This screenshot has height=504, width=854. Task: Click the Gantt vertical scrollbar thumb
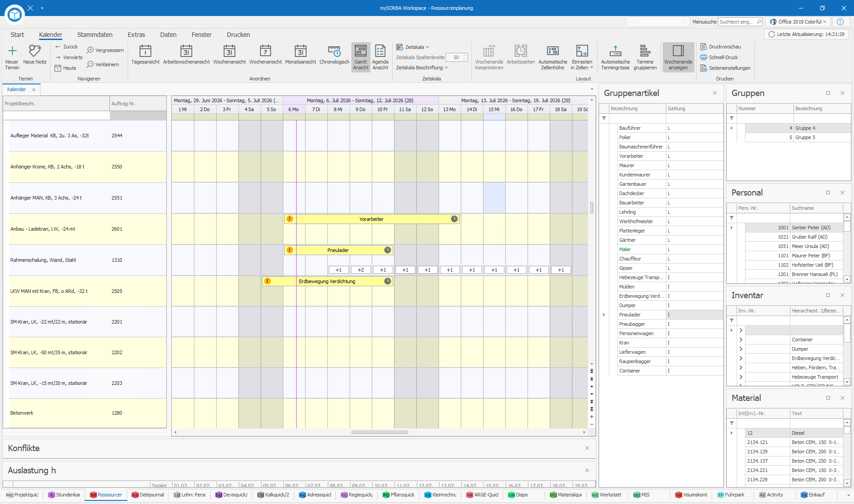(x=592, y=208)
